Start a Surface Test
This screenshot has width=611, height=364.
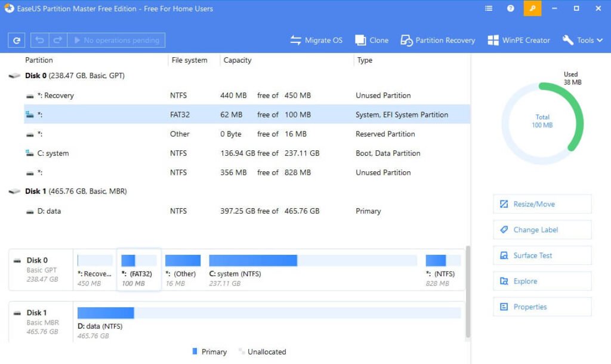pyautogui.click(x=542, y=255)
